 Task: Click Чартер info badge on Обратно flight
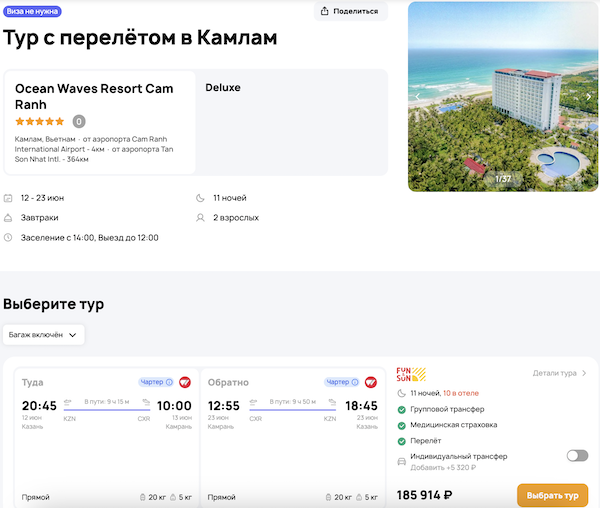tap(342, 382)
